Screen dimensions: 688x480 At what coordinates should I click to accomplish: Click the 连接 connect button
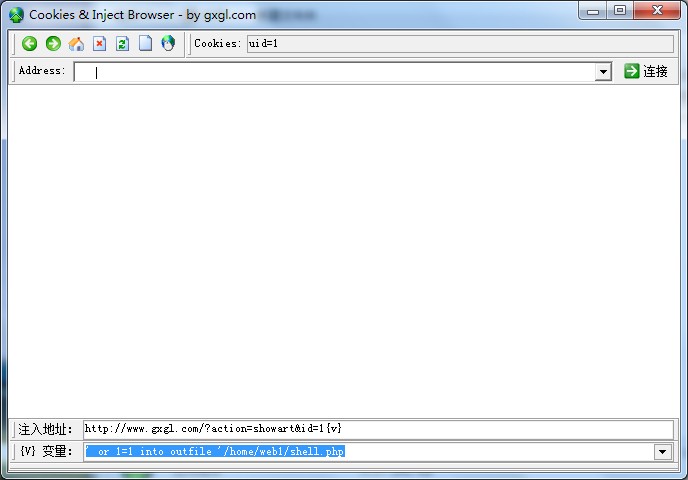point(646,71)
